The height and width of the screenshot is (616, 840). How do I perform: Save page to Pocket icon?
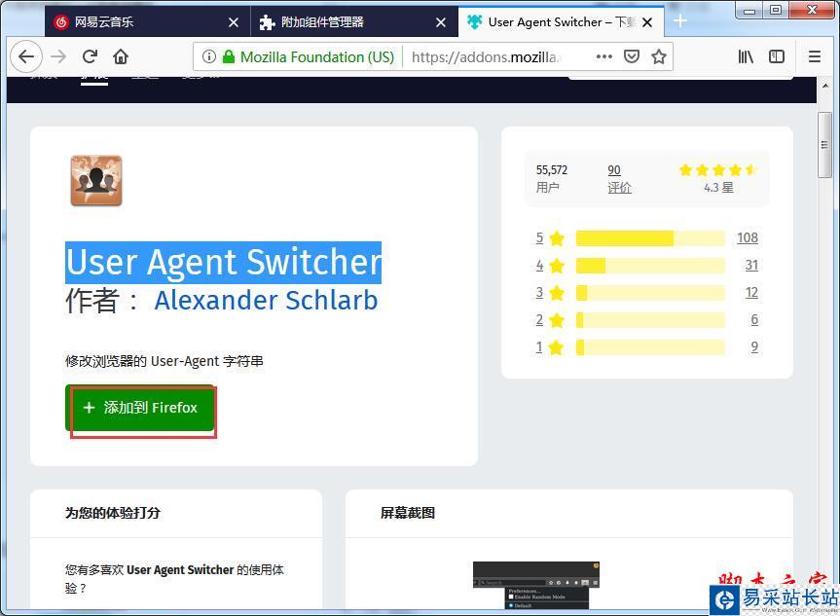click(632, 56)
